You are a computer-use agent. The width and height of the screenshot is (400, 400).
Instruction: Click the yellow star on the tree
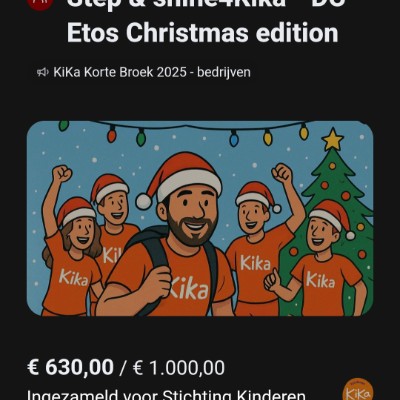coord(332,139)
